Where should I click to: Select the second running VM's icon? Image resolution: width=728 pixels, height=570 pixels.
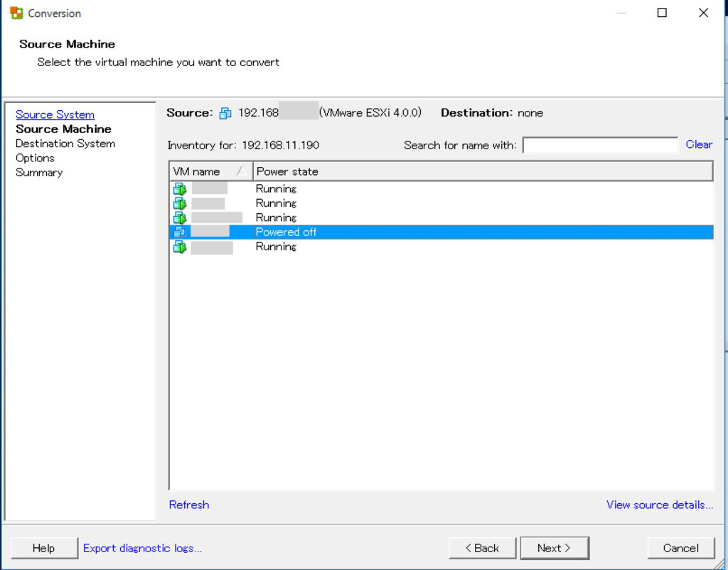[x=180, y=203]
